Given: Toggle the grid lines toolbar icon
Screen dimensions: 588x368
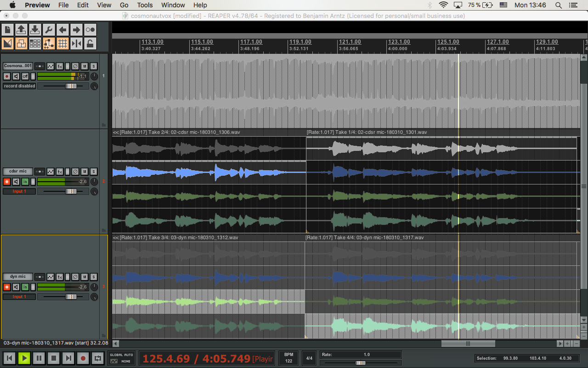Looking at the screenshot, I should [x=62, y=44].
